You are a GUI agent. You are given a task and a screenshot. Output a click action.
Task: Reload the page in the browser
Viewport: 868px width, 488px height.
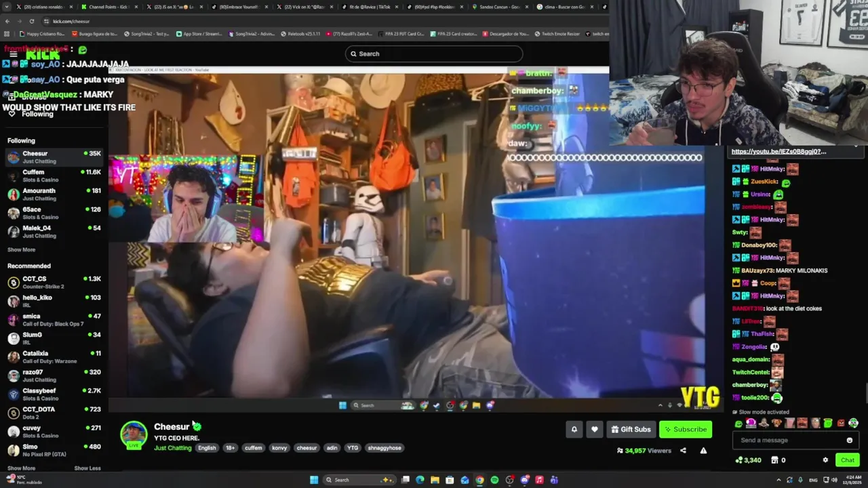point(31,21)
